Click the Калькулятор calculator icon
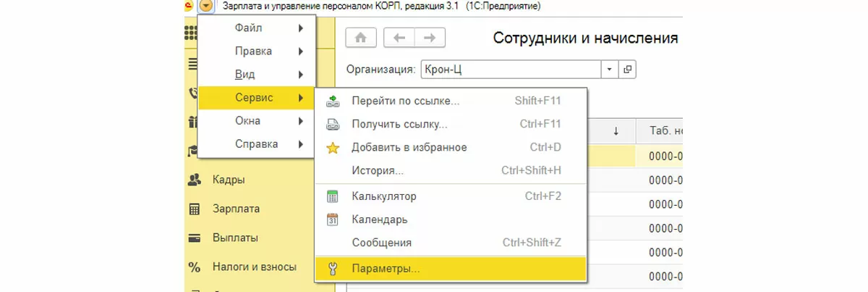The width and height of the screenshot is (868, 292). pyautogui.click(x=333, y=196)
